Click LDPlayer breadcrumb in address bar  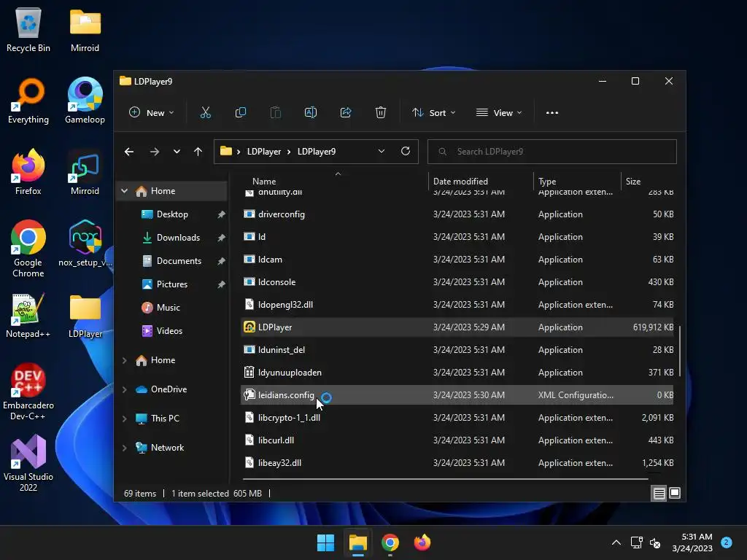pos(264,152)
